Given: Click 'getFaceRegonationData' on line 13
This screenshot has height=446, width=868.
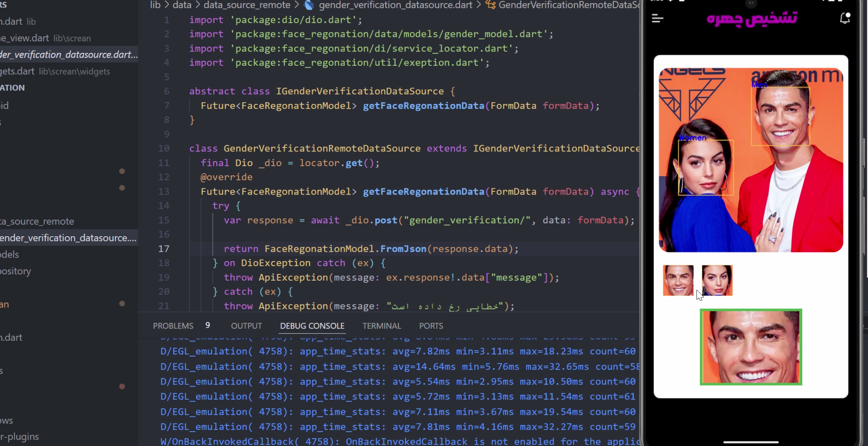Looking at the screenshot, I should click(423, 191).
